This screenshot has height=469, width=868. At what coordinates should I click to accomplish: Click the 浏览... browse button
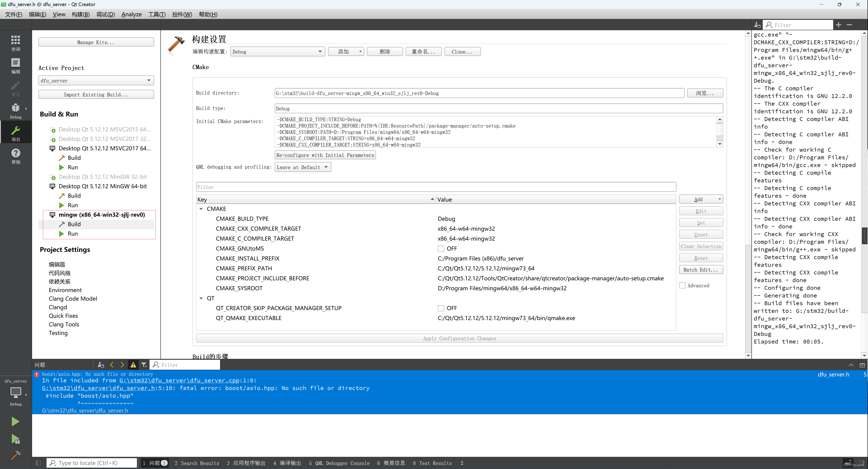pos(705,93)
